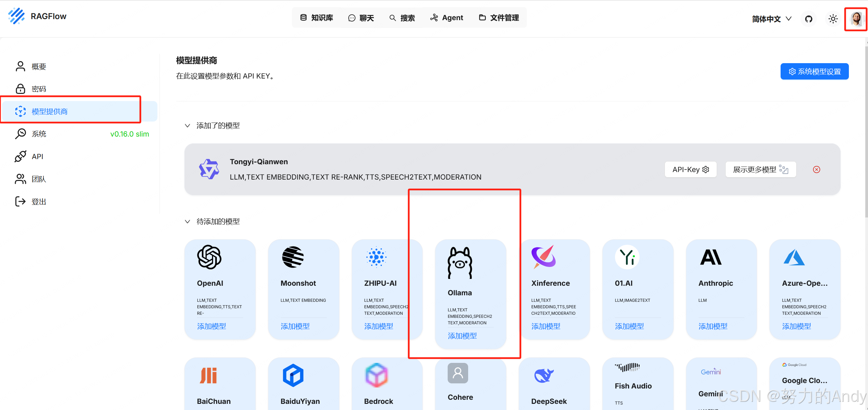Click the Tongyi-Qianwen logo icon
The width and height of the screenshot is (868, 410).
(209, 169)
